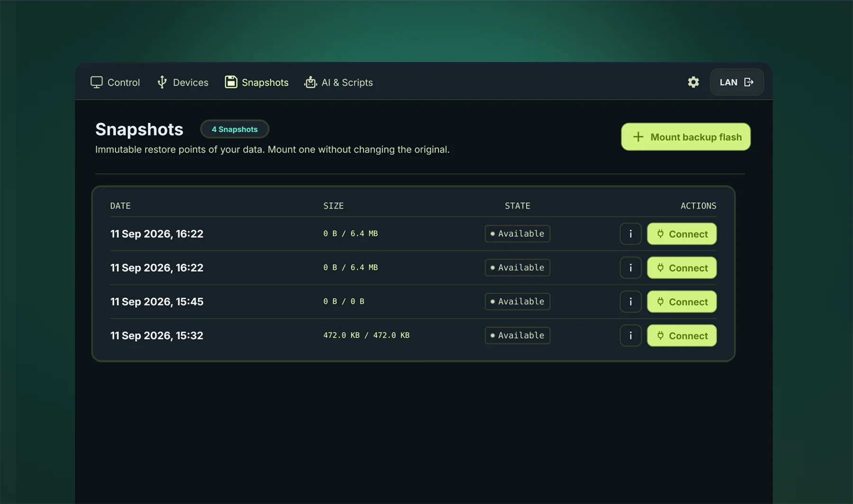Open the settings gear icon
This screenshot has width=853, height=504.
coord(693,82)
